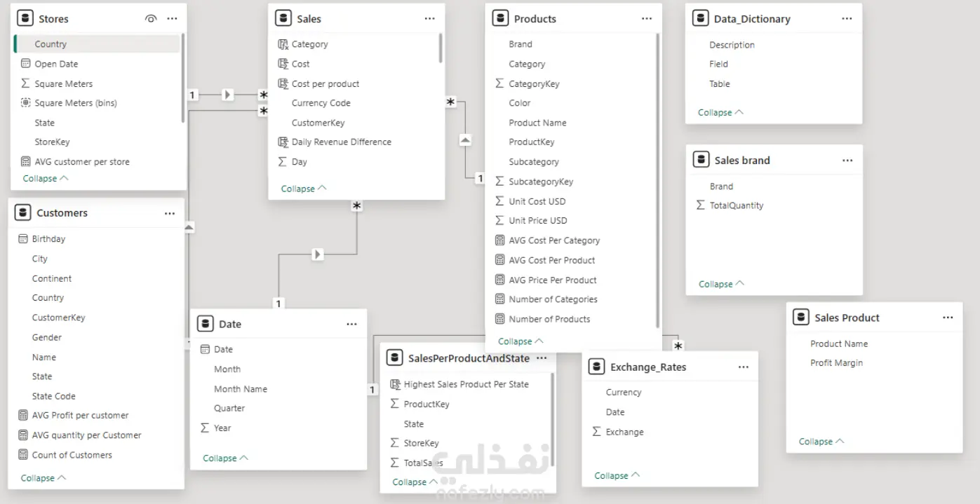Select Profit Margin field in Sales Product
This screenshot has height=504, width=980.
836,363
